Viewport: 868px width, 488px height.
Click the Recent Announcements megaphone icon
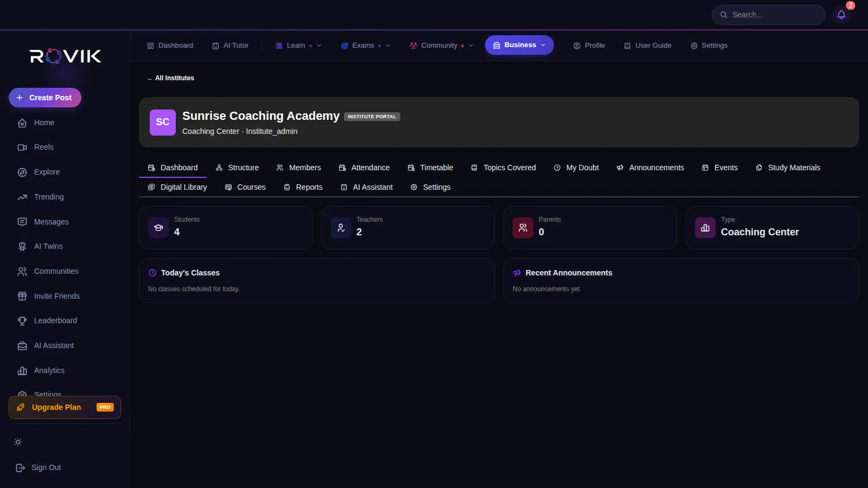(517, 273)
